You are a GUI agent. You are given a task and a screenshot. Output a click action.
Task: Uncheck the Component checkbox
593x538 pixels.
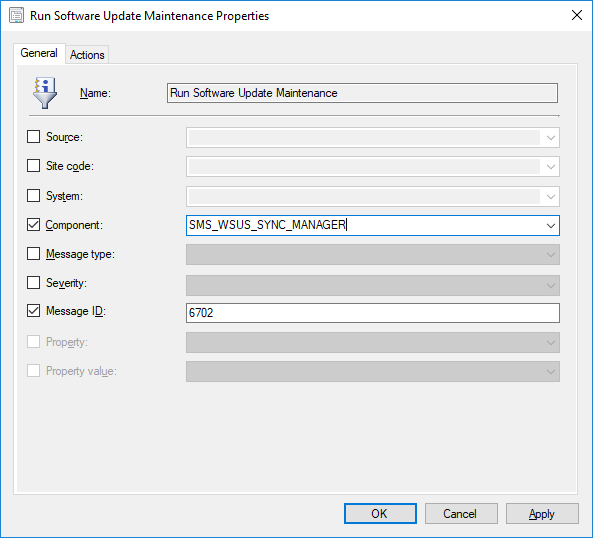tap(33, 225)
